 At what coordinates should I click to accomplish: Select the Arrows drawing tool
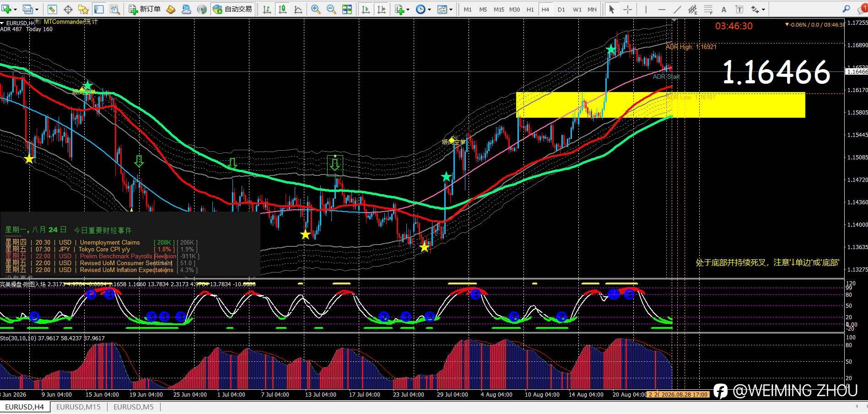click(x=755, y=9)
